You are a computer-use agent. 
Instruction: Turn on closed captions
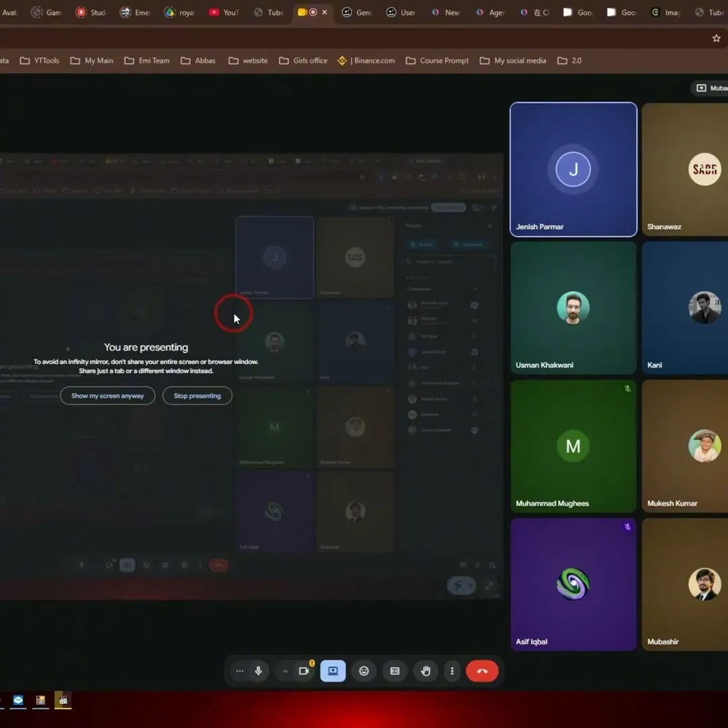point(394,671)
